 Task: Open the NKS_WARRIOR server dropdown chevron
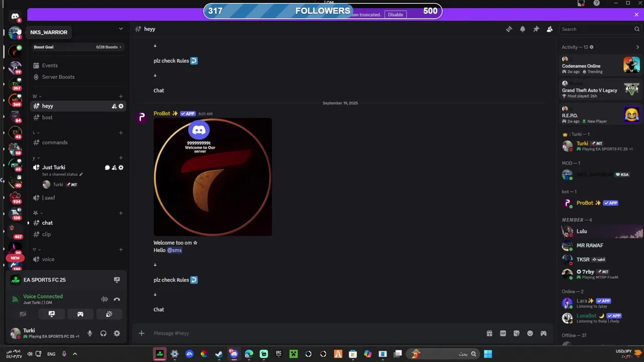(x=121, y=29)
